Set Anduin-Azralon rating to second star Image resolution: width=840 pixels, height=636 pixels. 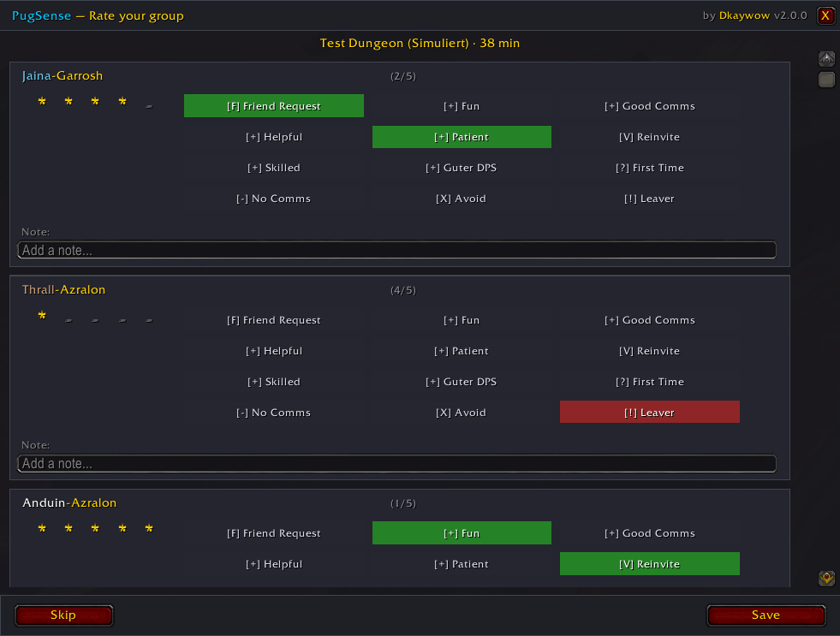[x=69, y=528]
